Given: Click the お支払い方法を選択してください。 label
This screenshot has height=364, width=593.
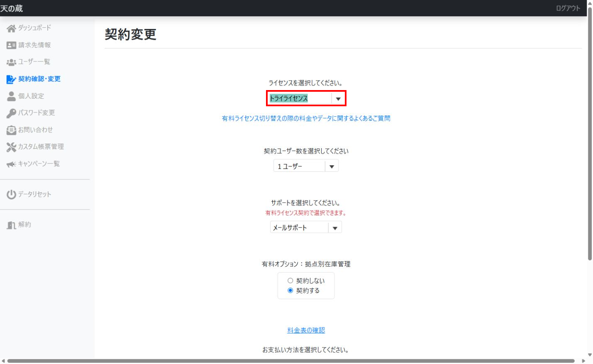Looking at the screenshot, I should click(x=306, y=350).
